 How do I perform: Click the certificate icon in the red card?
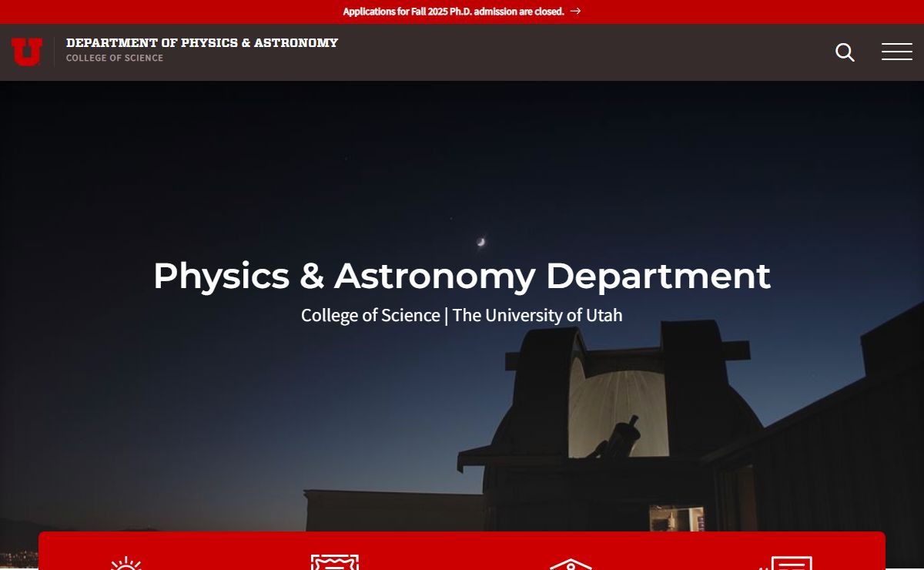335,562
